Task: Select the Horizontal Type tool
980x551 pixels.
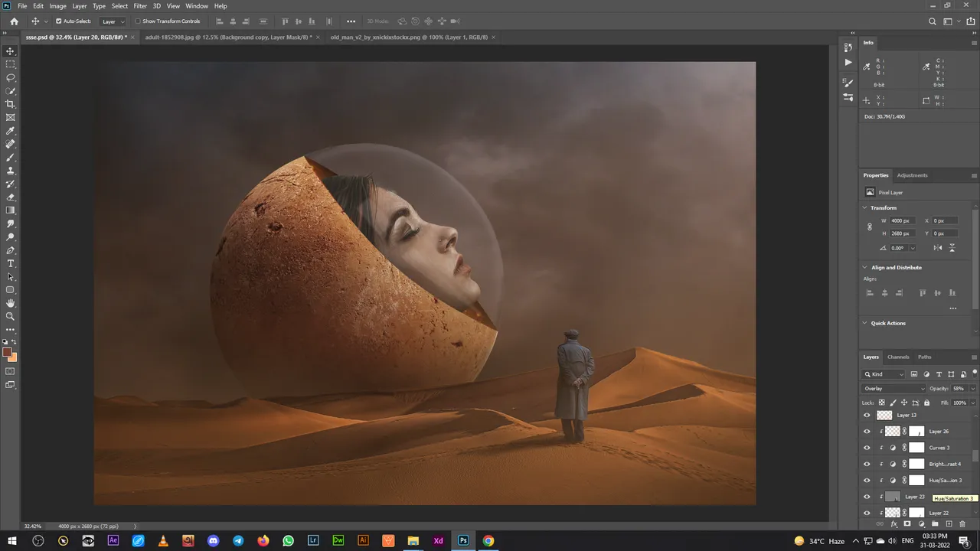Action: click(x=10, y=263)
